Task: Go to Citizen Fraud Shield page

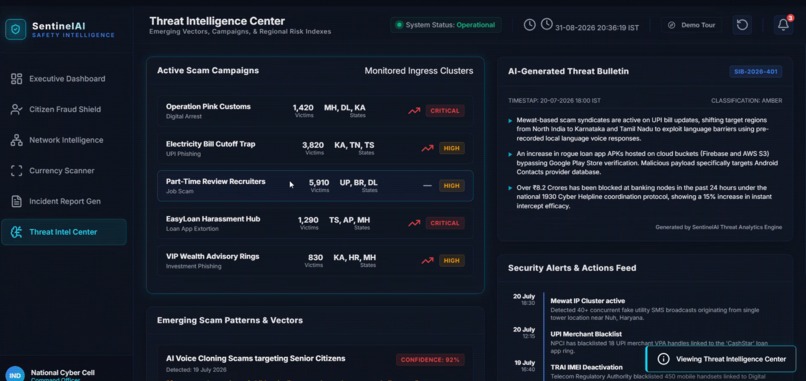Action: click(64, 110)
